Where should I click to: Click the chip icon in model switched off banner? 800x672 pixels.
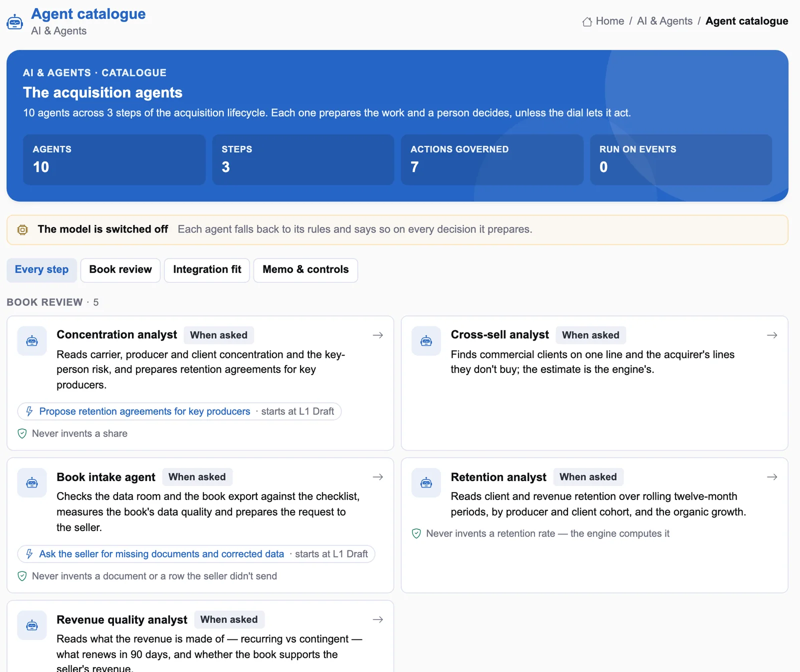[22, 229]
